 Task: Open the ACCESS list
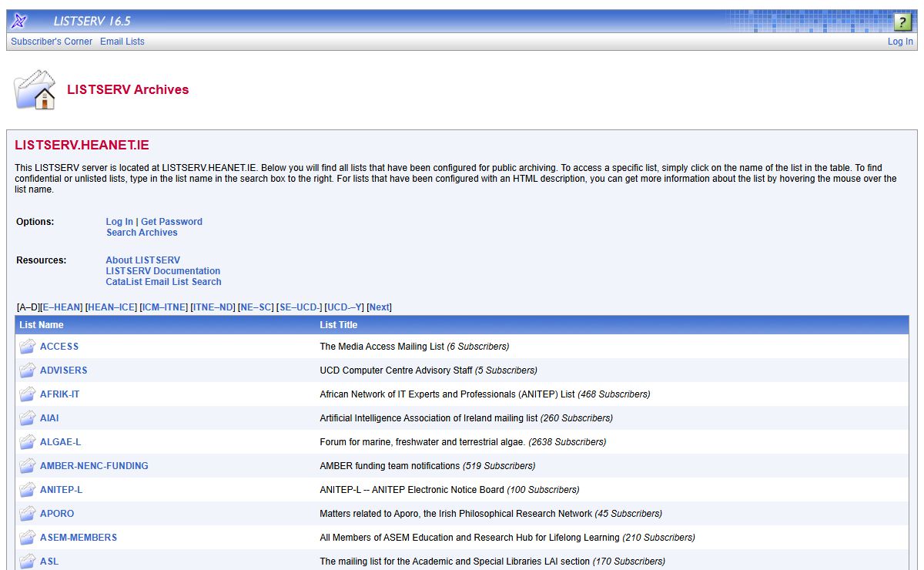pos(59,347)
